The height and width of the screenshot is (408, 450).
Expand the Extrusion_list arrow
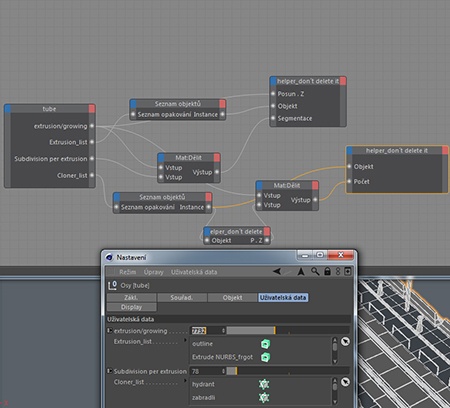click(185, 341)
